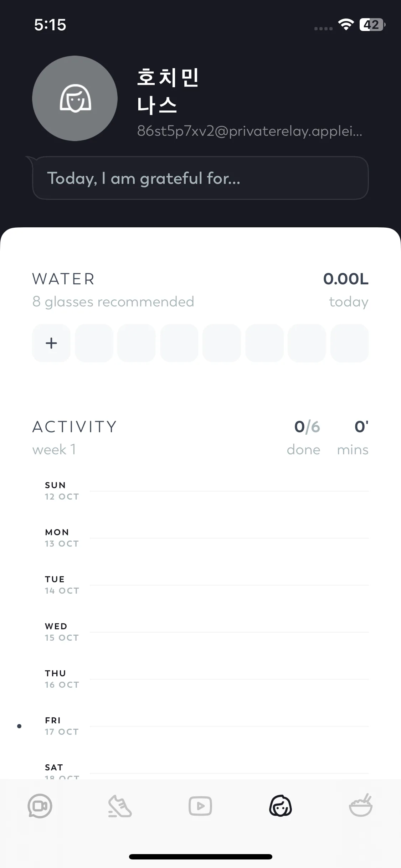
Task: Add a glass of water with plus
Action: 51,343
